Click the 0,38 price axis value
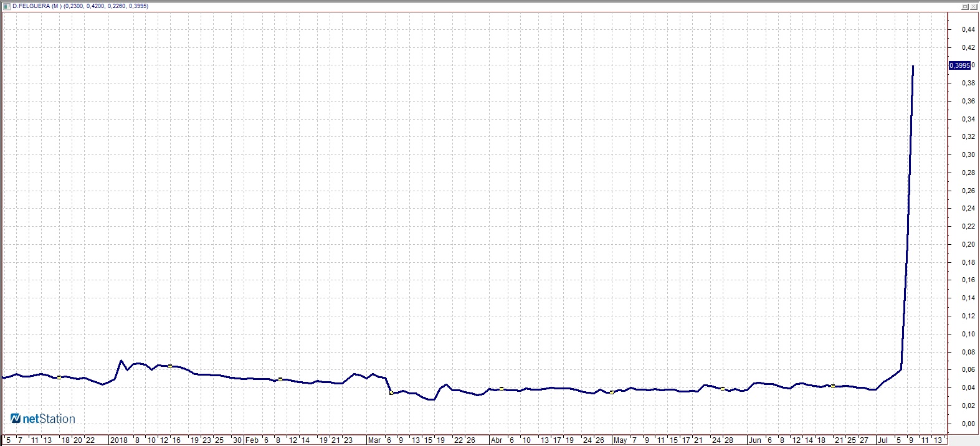The height and width of the screenshot is (446, 980). pos(968,83)
